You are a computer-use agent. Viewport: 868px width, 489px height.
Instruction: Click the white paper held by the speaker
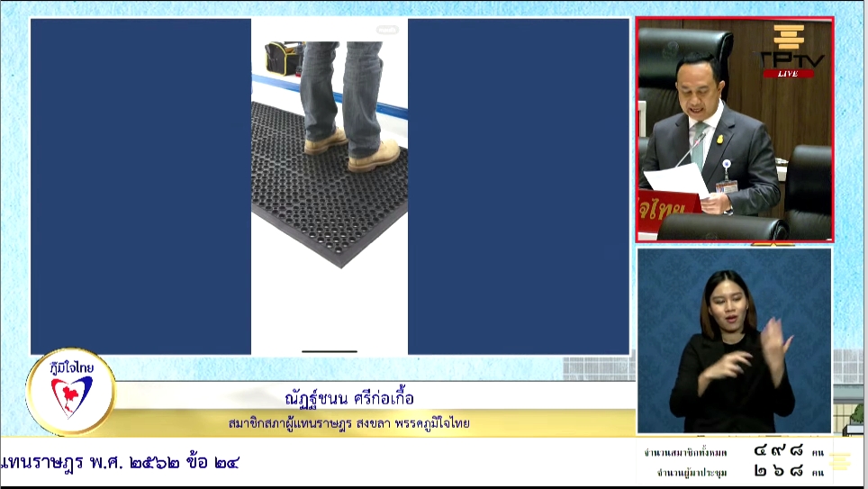tap(677, 178)
